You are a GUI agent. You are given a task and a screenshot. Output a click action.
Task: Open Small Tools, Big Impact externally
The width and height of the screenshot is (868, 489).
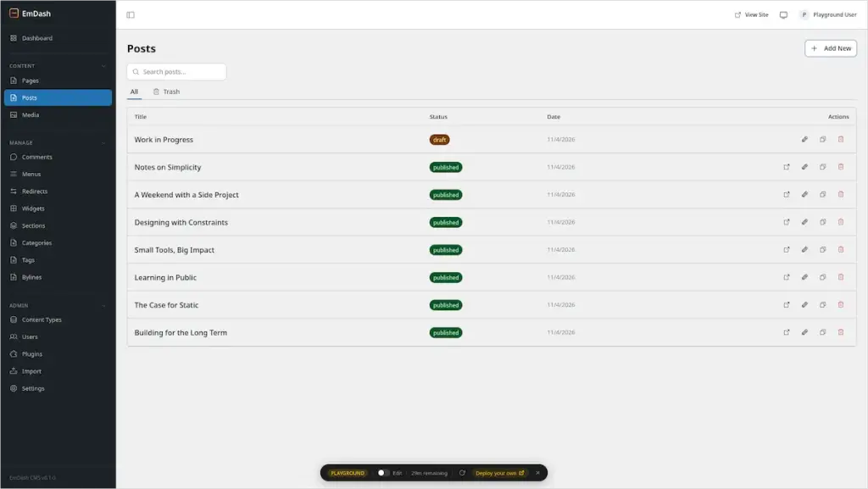(x=786, y=250)
